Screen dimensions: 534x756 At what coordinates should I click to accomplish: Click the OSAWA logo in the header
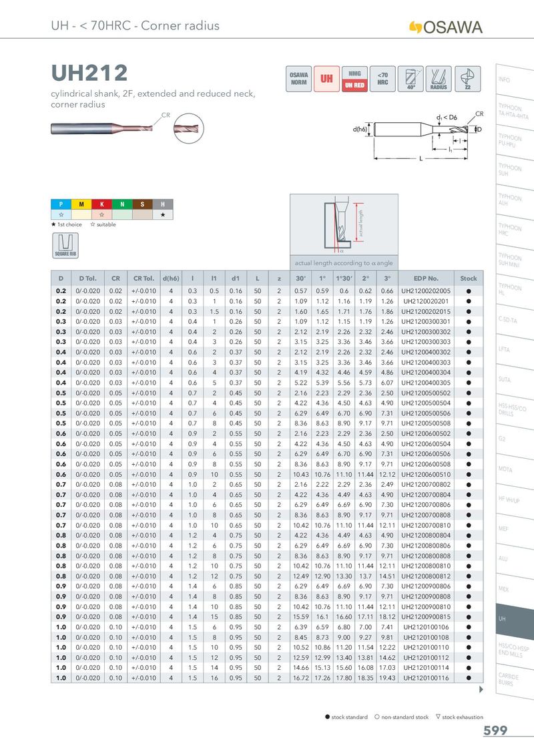446,27
